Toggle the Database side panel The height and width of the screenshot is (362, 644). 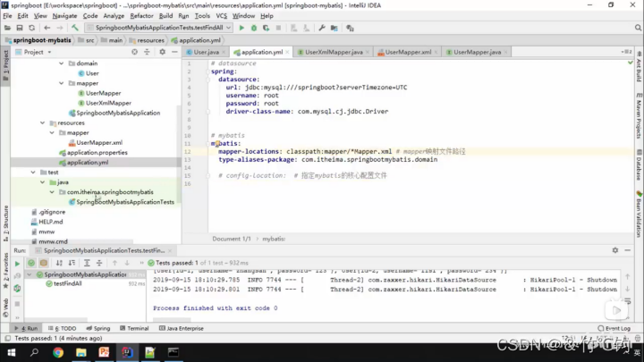639,165
